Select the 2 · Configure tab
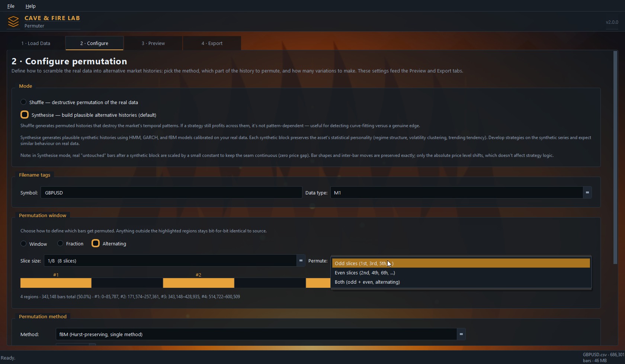The image size is (625, 364). click(94, 43)
